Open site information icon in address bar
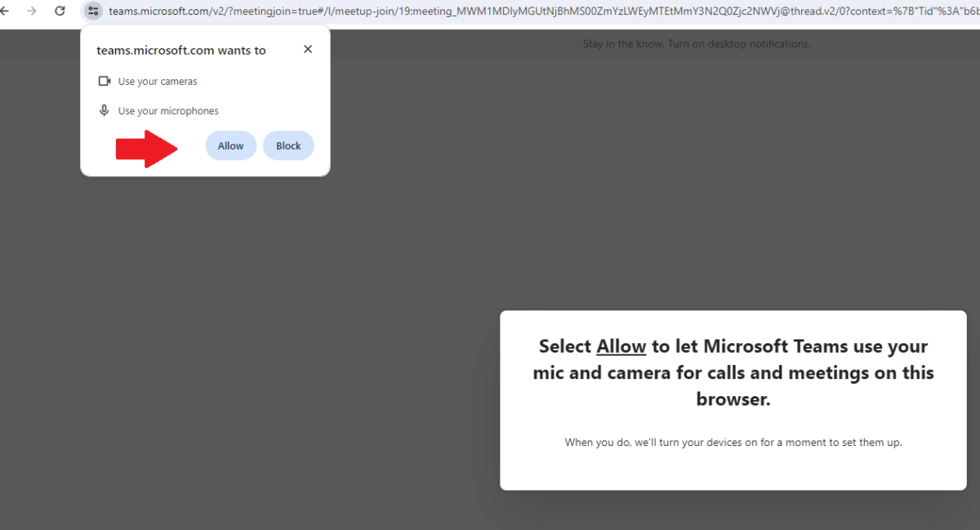The width and height of the screenshot is (980, 530). tap(93, 11)
